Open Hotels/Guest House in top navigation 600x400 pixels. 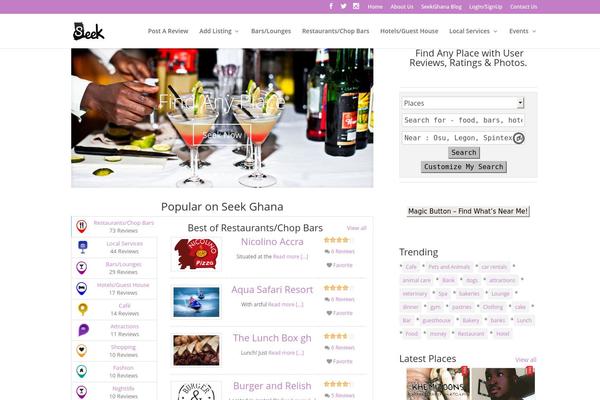coord(409,31)
